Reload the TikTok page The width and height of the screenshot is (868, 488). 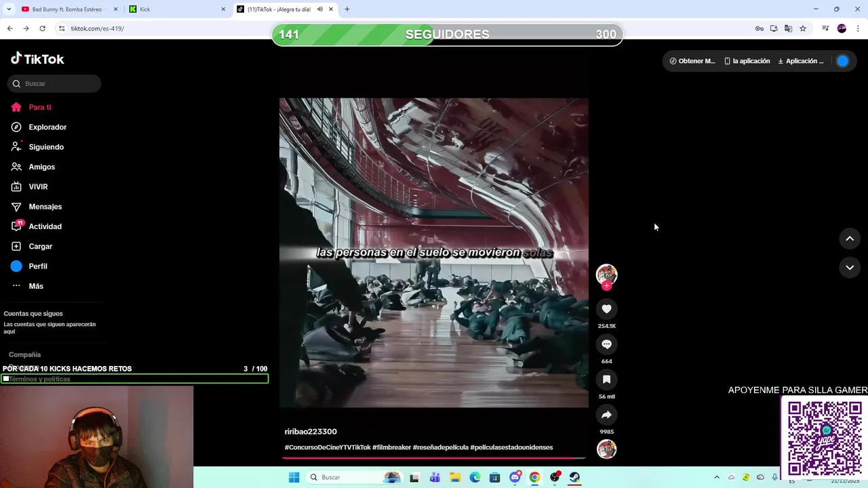pos(42,28)
